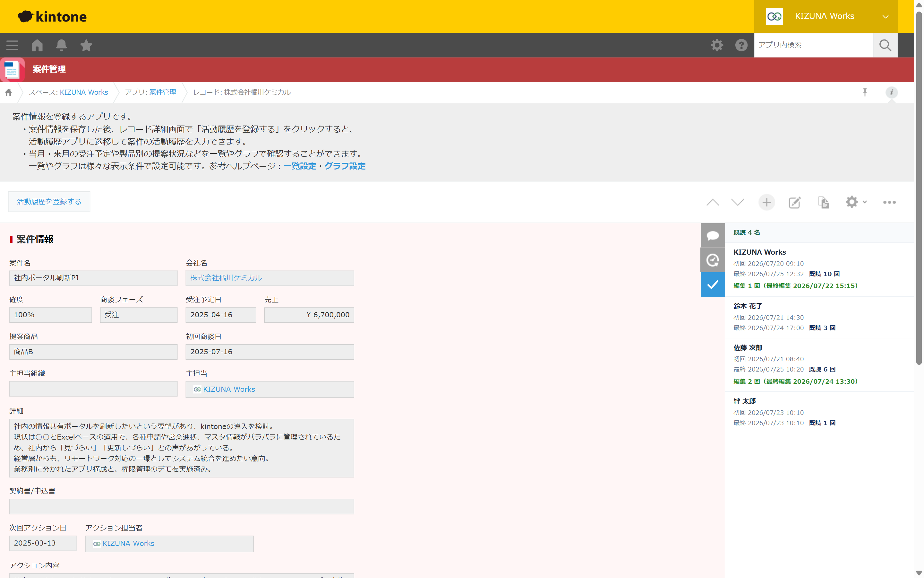Screen dimensions: 924x578
Task: Toggle the app description info icon
Action: pyautogui.click(x=892, y=92)
